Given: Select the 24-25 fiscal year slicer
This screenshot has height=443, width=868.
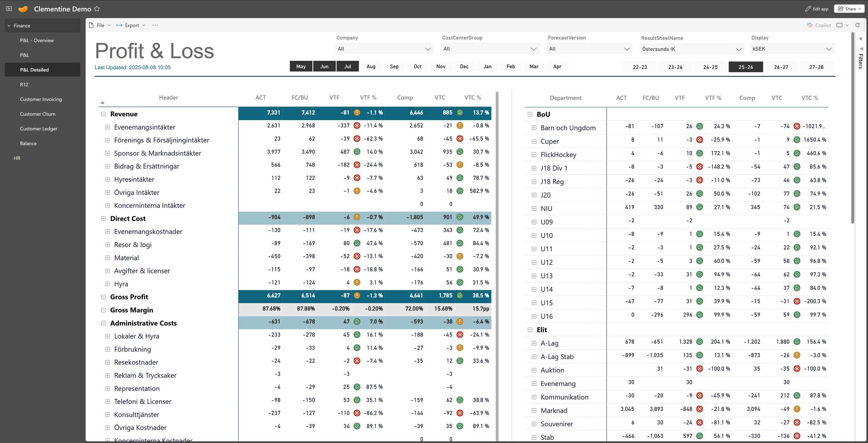Looking at the screenshot, I should click(710, 67).
